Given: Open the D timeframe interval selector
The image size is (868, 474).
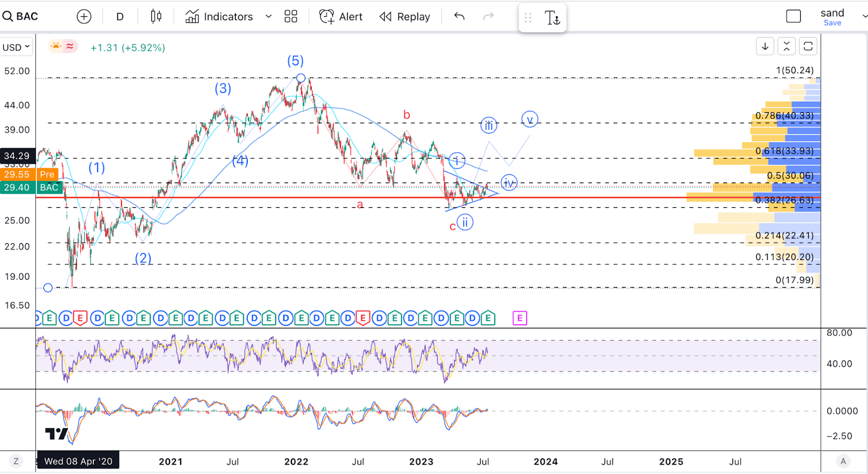Looking at the screenshot, I should point(120,17).
